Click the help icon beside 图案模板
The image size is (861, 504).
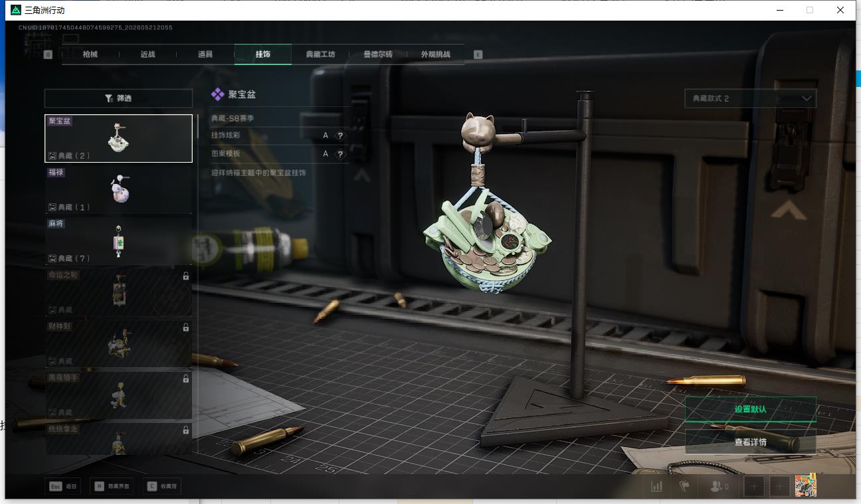coord(340,154)
